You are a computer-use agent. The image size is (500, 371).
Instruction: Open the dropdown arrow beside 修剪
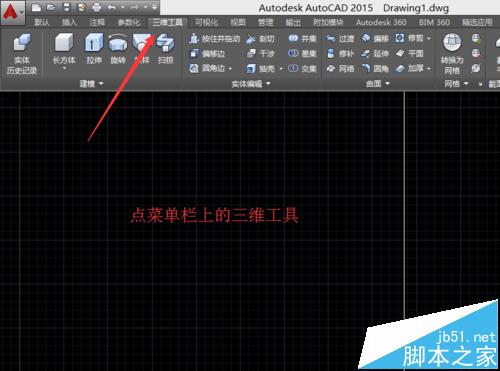coord(429,39)
